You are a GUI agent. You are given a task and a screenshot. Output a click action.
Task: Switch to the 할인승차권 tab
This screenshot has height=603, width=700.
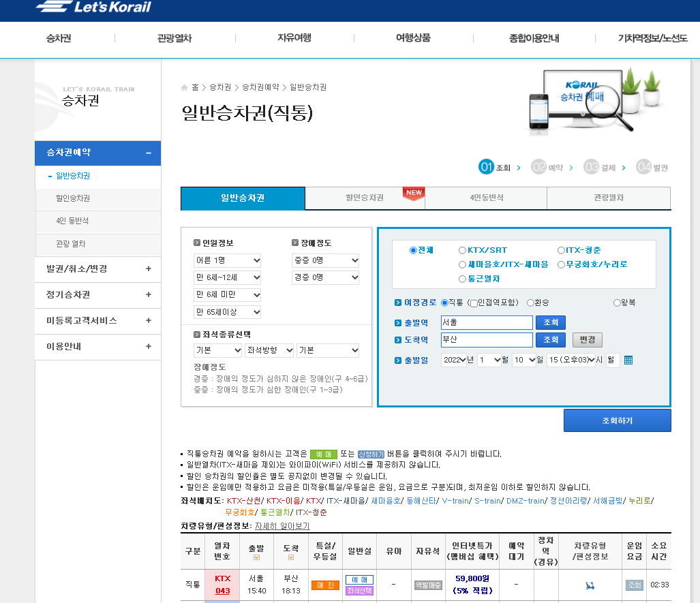point(365,198)
